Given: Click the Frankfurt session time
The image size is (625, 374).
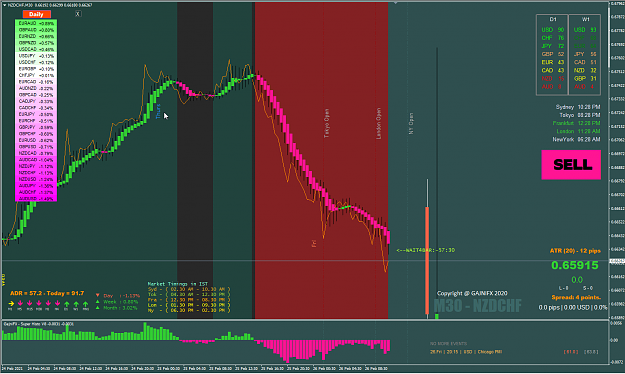Looking at the screenshot, I should pyautogui.click(x=576, y=123).
